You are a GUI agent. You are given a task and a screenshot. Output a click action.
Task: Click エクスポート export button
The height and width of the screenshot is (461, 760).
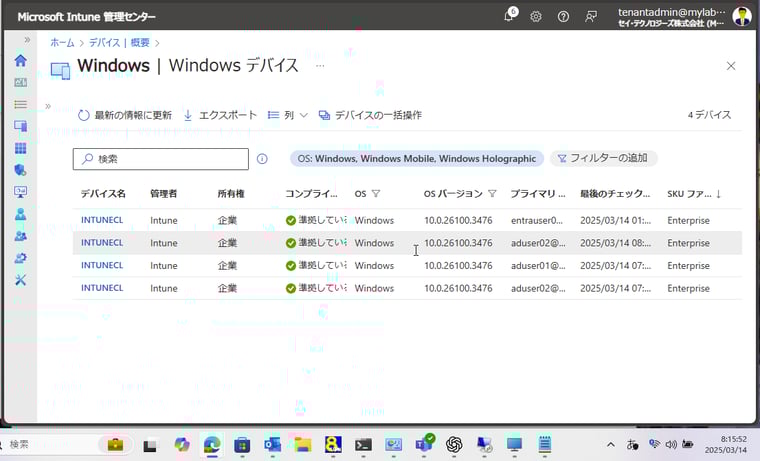click(220, 115)
